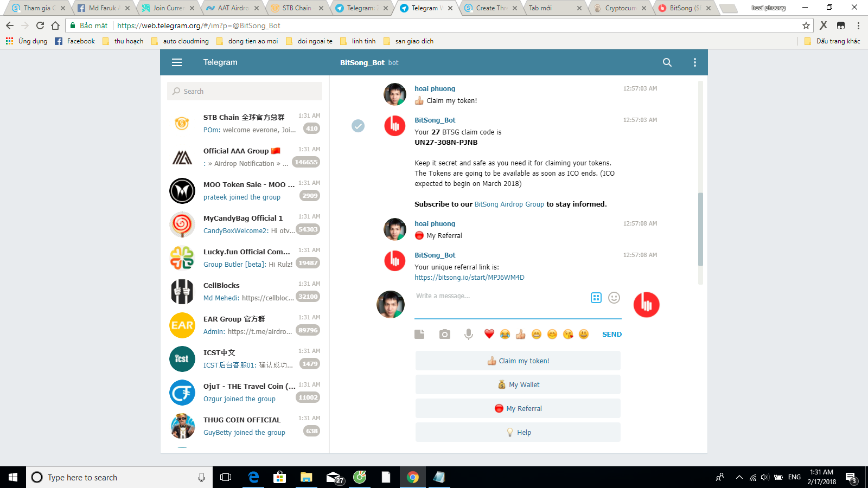Open the chat options three-dot menu
This screenshot has width=868, height=488.
coord(694,62)
